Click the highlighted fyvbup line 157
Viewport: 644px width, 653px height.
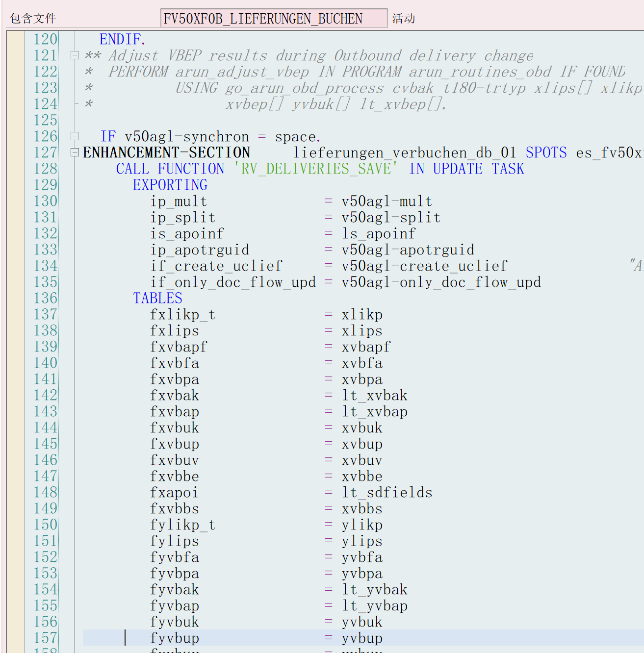click(174, 638)
